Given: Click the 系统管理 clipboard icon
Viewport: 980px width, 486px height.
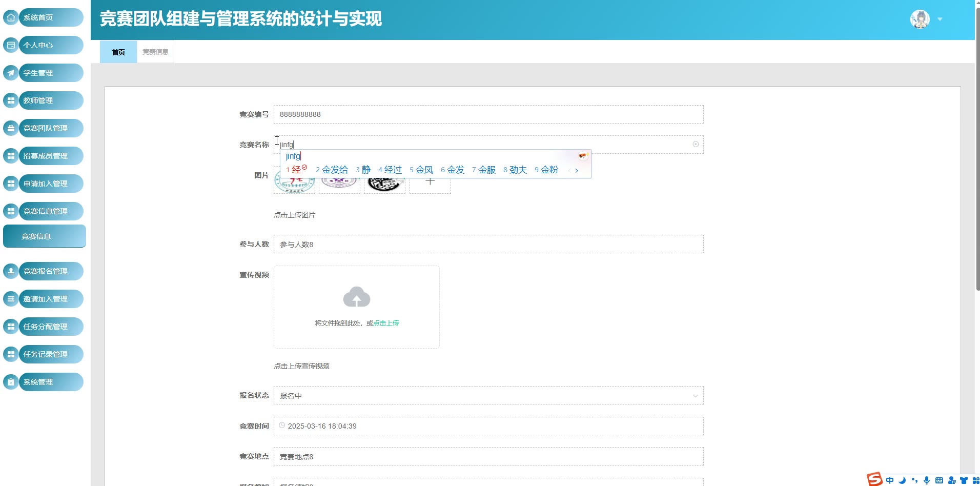Looking at the screenshot, I should (x=11, y=382).
